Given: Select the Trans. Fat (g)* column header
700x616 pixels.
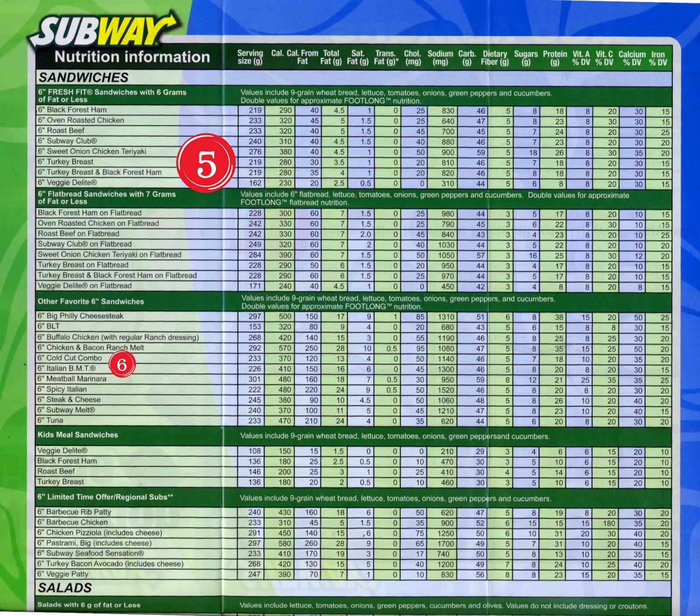Looking at the screenshot, I should tap(386, 57).
